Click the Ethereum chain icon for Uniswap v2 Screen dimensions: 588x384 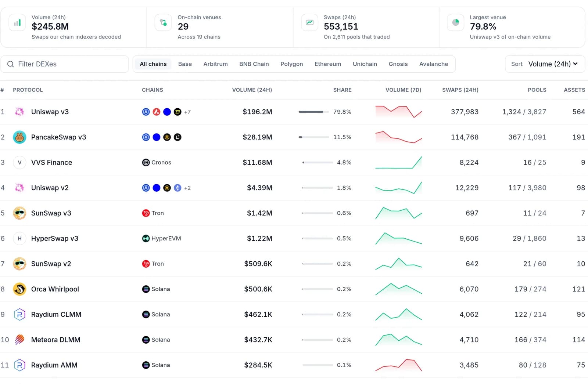pyautogui.click(x=178, y=188)
